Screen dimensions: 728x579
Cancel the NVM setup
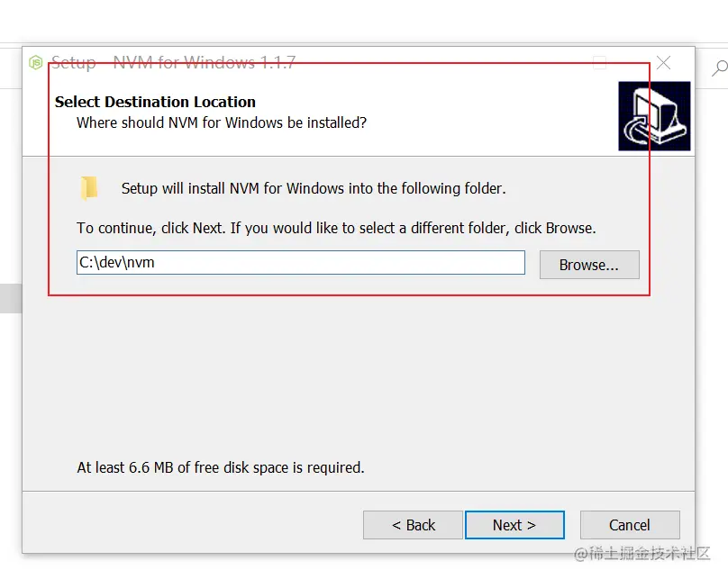(630, 525)
